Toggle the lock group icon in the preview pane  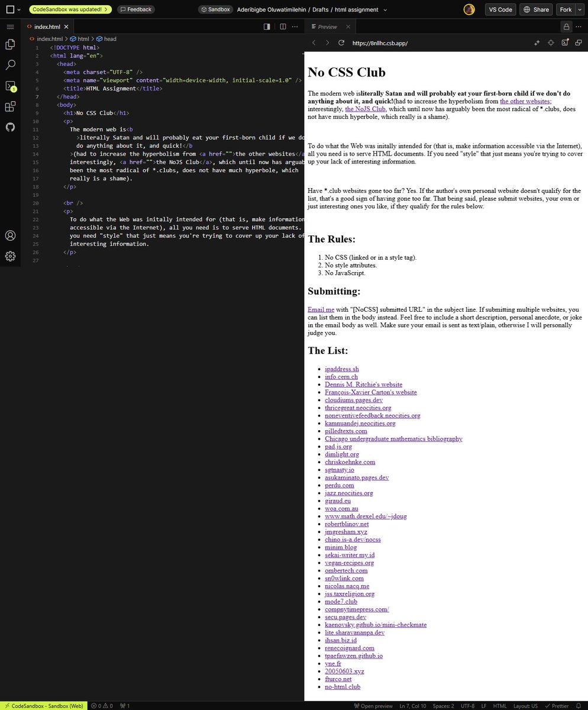(566, 27)
